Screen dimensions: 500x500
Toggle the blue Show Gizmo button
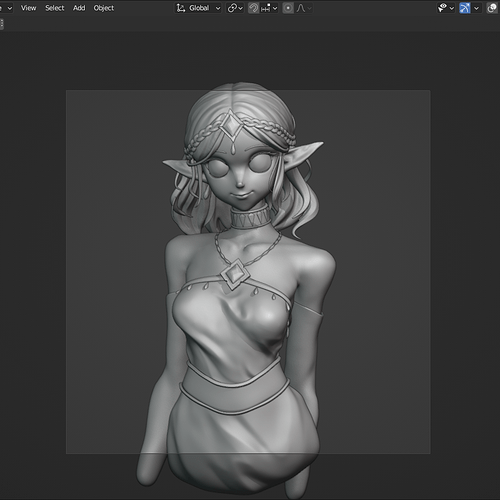click(465, 8)
